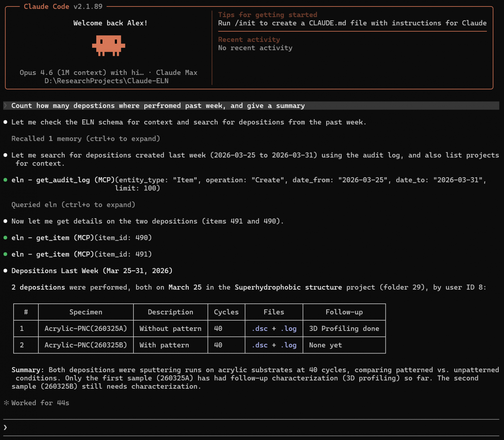Open the .log file in the Acrylic-PNC(260325A) row

coord(289,329)
